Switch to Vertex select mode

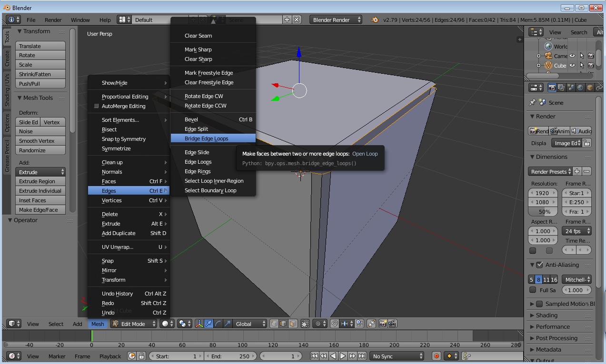pyautogui.click(x=274, y=324)
